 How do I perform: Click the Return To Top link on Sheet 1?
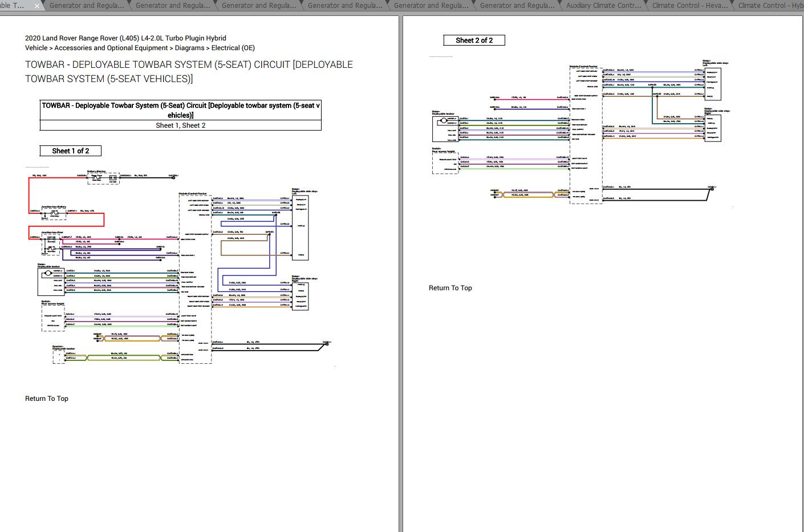point(46,398)
